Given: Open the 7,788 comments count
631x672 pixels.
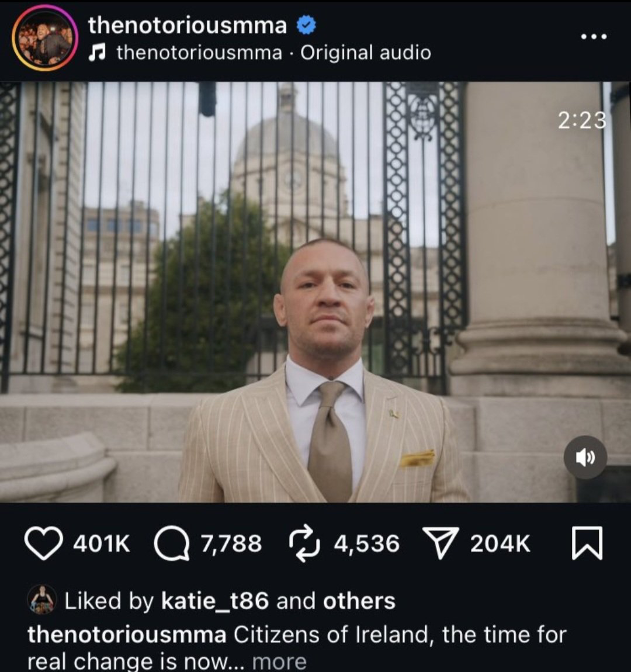Looking at the screenshot, I should (x=231, y=543).
